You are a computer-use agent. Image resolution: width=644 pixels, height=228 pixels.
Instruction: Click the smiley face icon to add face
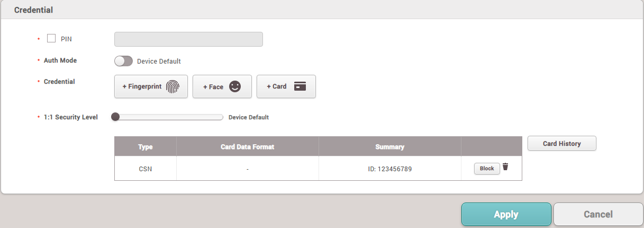pyautogui.click(x=235, y=86)
